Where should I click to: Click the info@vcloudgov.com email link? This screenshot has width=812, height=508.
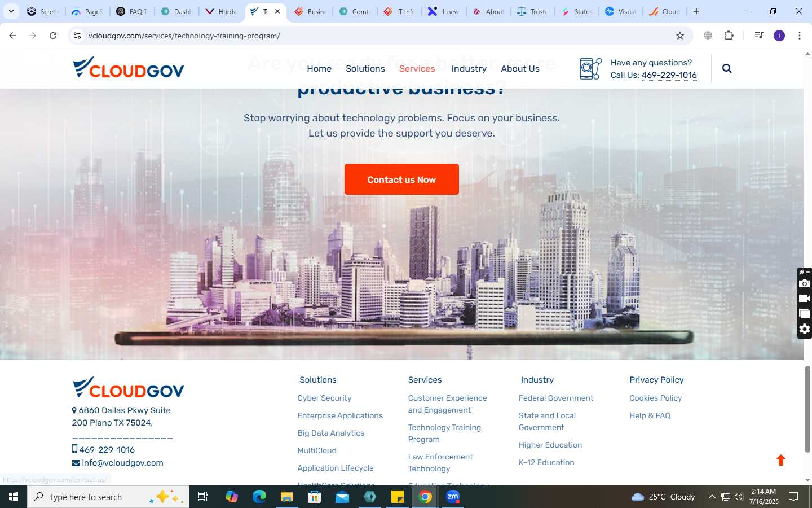pyautogui.click(x=122, y=463)
